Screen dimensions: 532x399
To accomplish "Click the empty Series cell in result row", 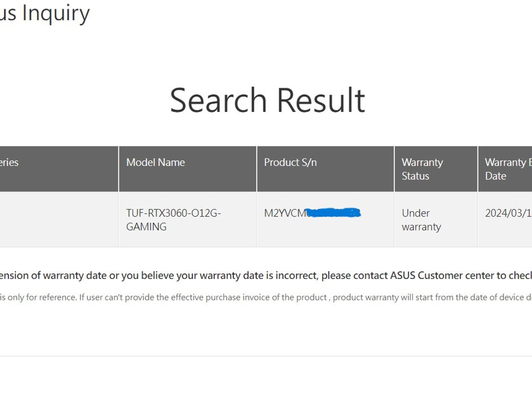I will [59, 220].
